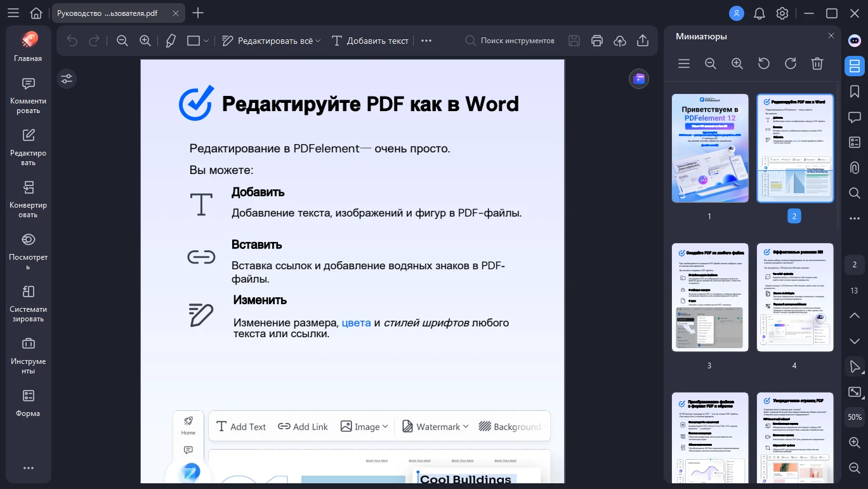Image resolution: width=868 pixels, height=489 pixels.
Task: Click the print icon in toolbar
Action: (596, 41)
